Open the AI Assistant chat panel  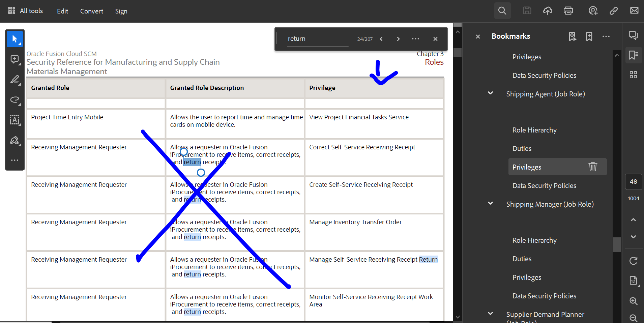634,35
